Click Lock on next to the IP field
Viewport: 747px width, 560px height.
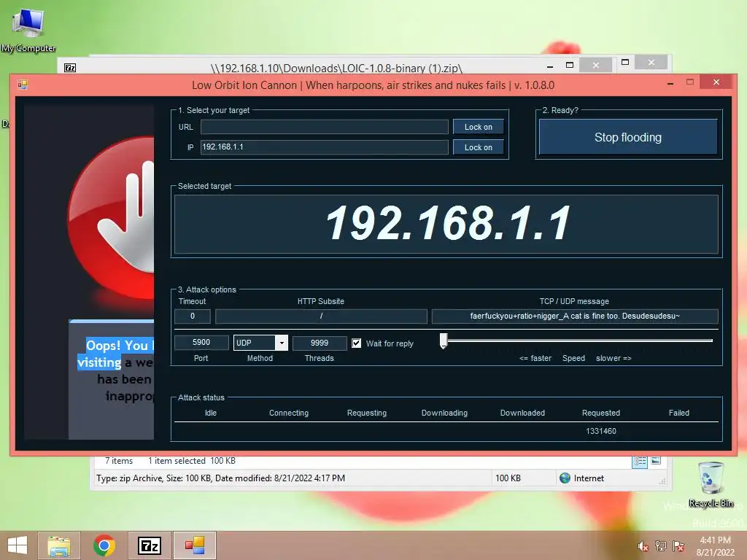[479, 147]
